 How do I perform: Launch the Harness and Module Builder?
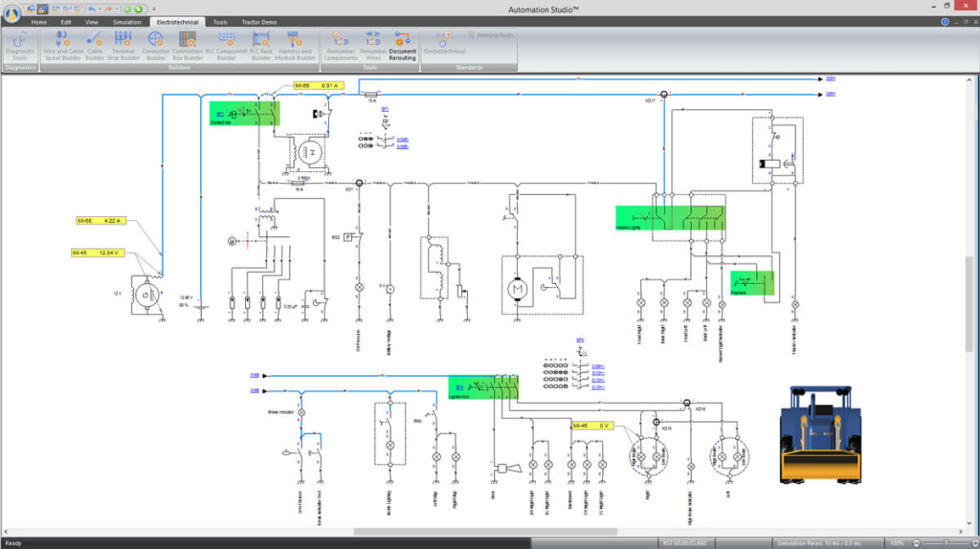coord(295,47)
